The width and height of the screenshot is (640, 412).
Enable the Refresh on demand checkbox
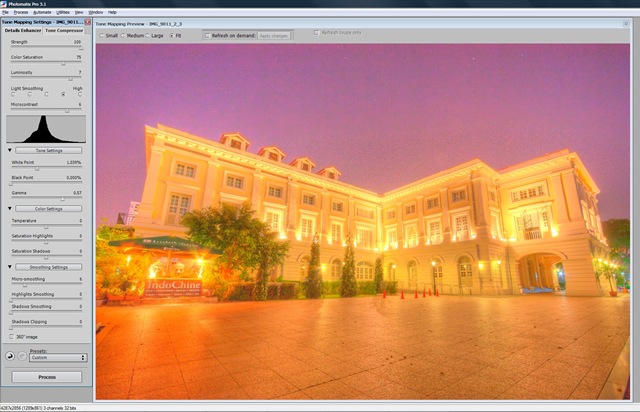(x=207, y=36)
